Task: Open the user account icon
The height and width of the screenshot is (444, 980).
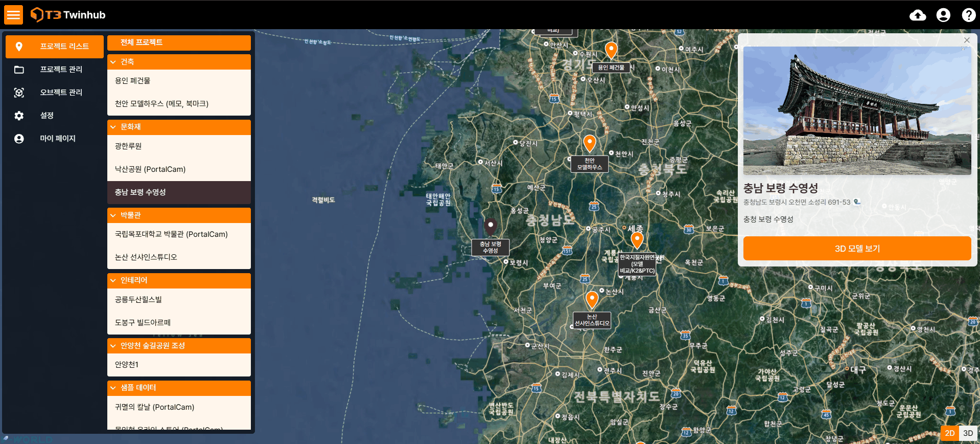Action: [943, 15]
